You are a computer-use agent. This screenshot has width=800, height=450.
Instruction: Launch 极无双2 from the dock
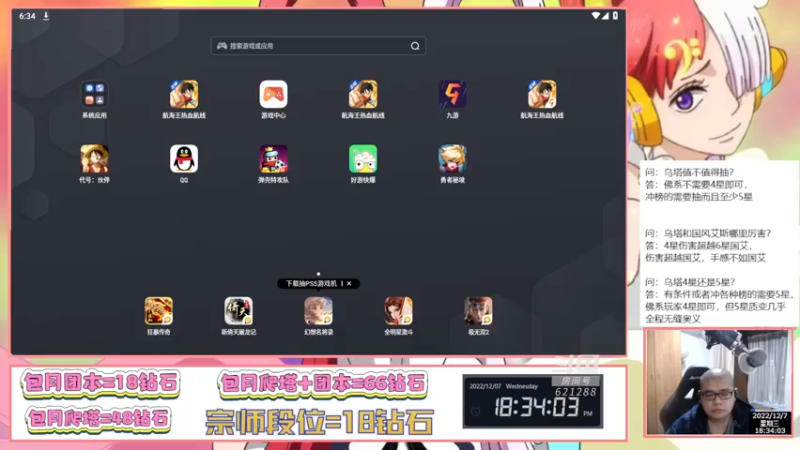pyautogui.click(x=478, y=311)
